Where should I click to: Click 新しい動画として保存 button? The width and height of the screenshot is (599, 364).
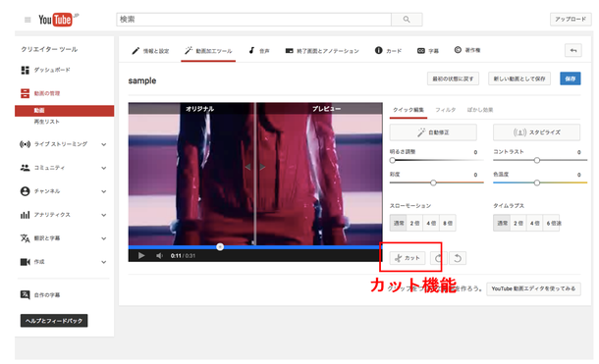(x=519, y=78)
